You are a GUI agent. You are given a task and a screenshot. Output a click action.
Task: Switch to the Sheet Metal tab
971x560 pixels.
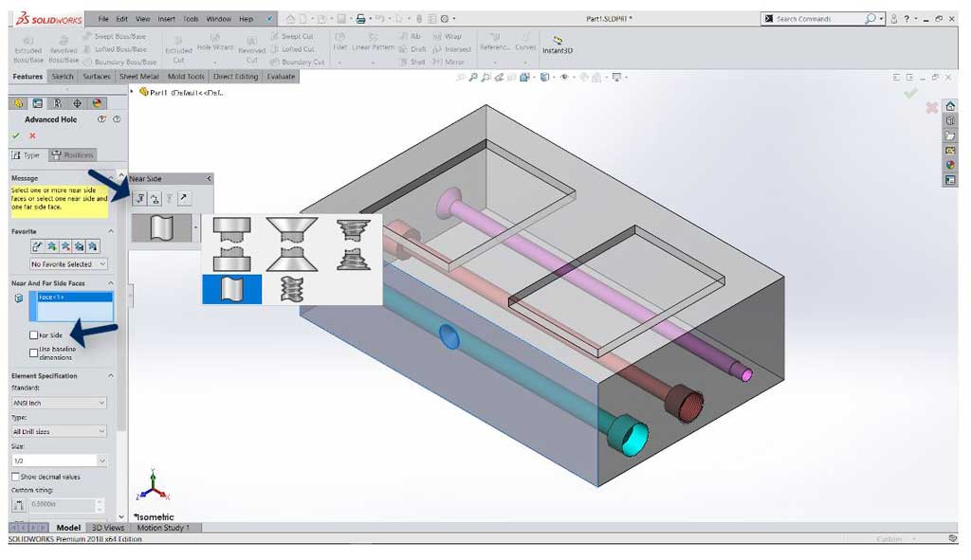138,76
